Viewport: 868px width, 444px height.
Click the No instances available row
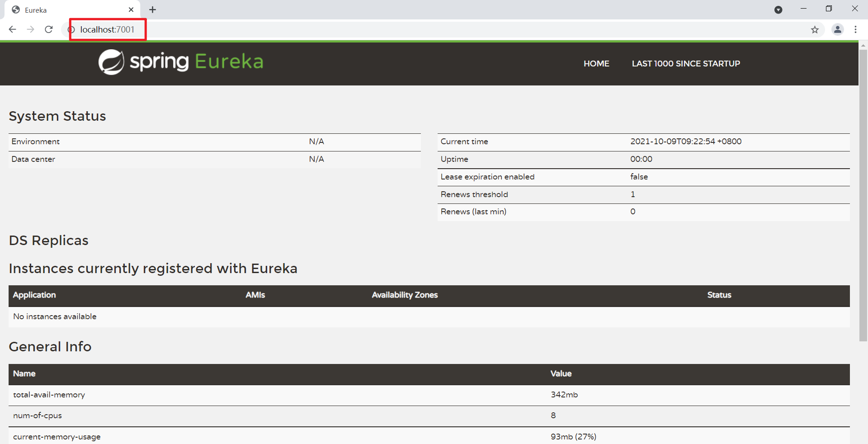tap(429, 316)
